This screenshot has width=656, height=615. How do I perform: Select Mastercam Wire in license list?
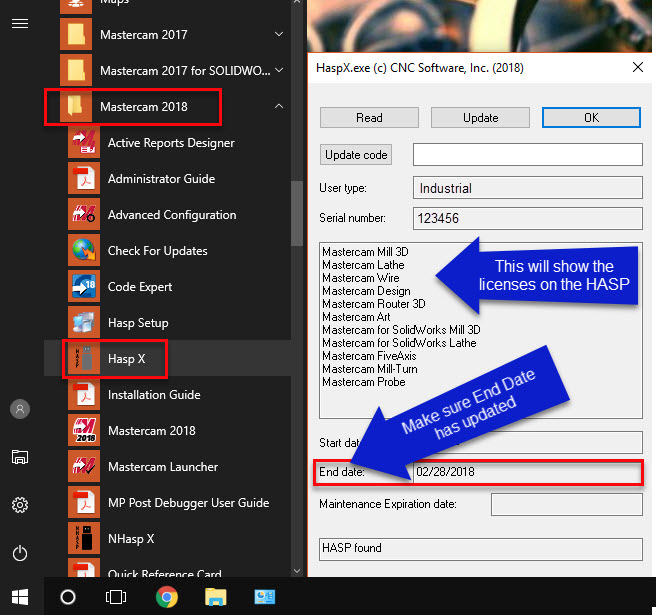[x=361, y=278]
